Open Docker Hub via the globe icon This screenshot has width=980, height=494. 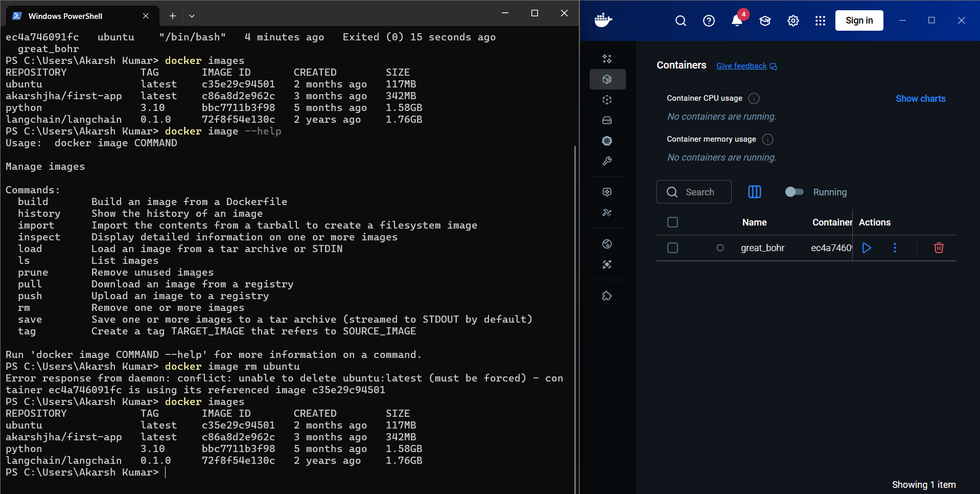(607, 244)
